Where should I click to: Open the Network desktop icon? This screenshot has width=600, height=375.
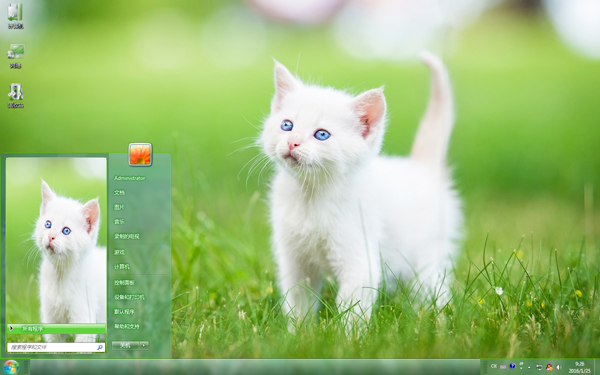pos(16,56)
